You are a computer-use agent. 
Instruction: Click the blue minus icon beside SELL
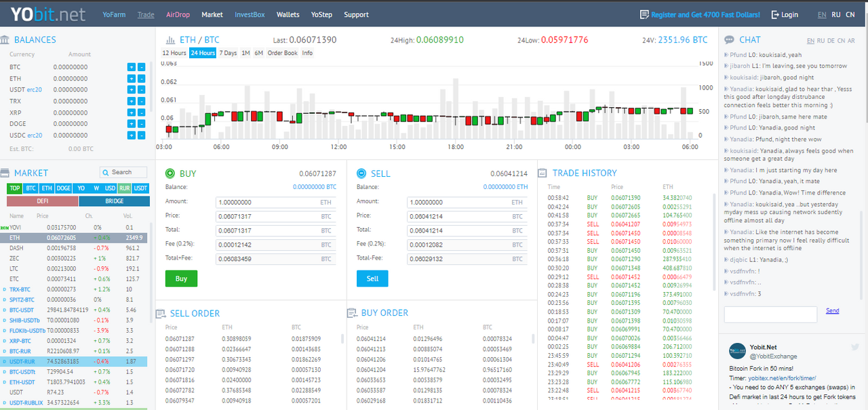coord(361,173)
